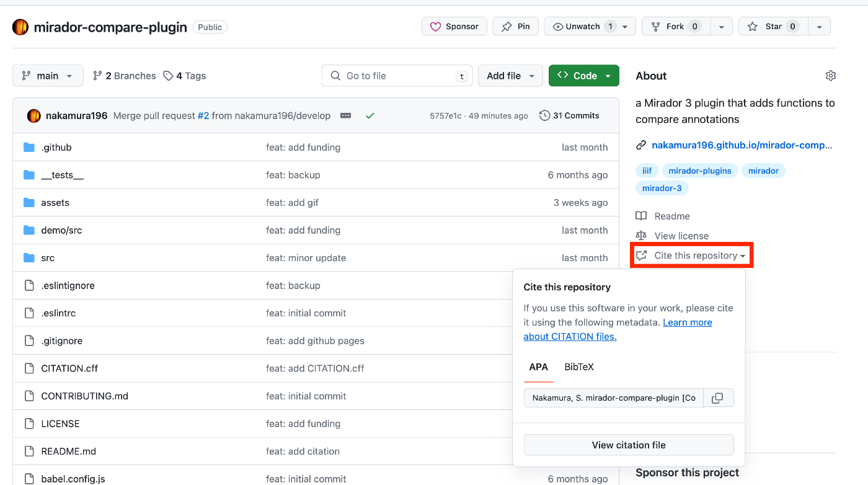Open the Add file dropdown
Viewport: 868px width, 485px height.
[x=510, y=76]
